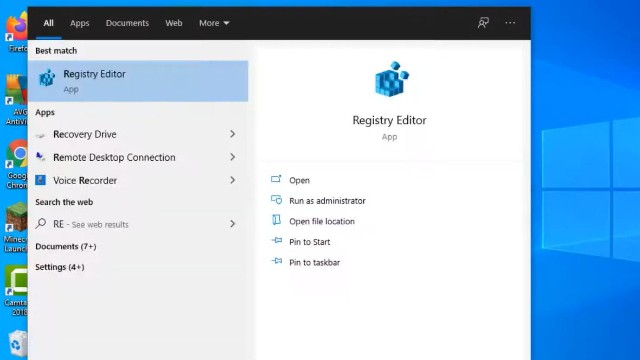Click Voice Recorder icon
The width and height of the screenshot is (640, 360).
click(40, 180)
